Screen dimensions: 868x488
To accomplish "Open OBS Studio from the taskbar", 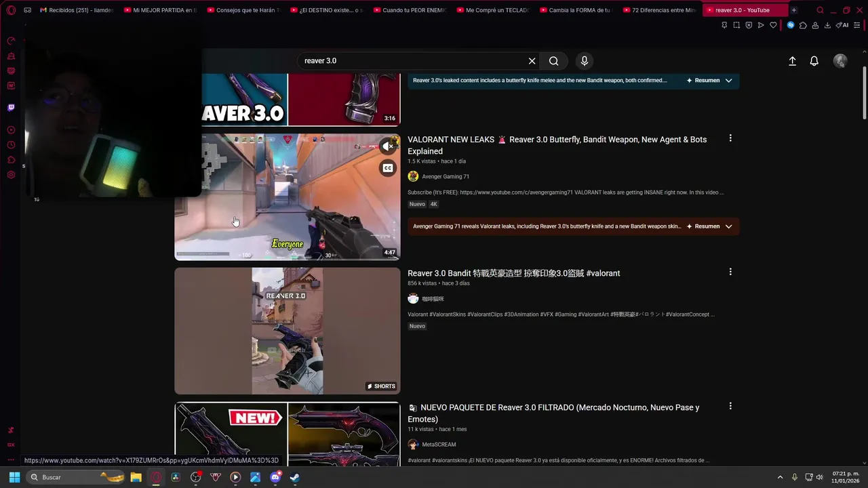I will click(x=195, y=477).
